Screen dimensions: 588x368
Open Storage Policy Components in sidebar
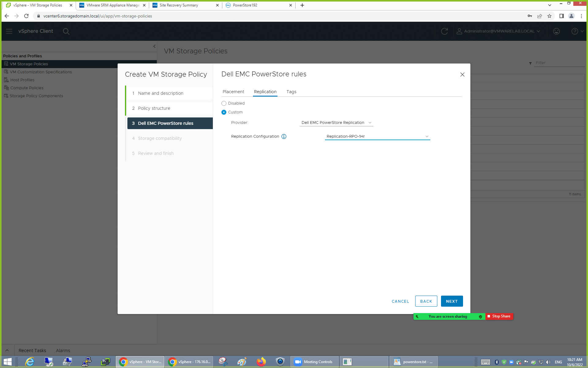point(36,96)
